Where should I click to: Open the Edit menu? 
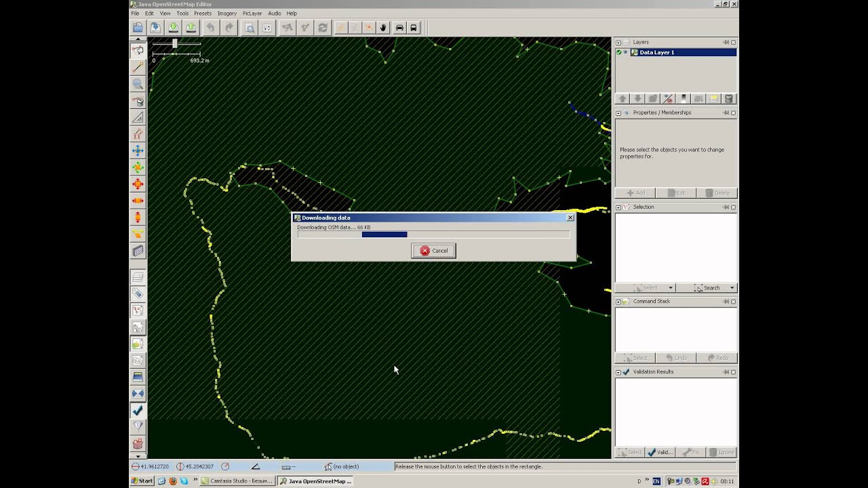point(149,14)
